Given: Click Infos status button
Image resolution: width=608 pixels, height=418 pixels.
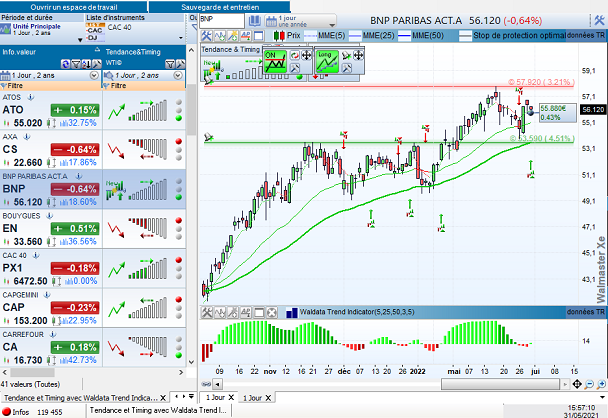Looking at the screenshot, I should [x=16, y=412].
